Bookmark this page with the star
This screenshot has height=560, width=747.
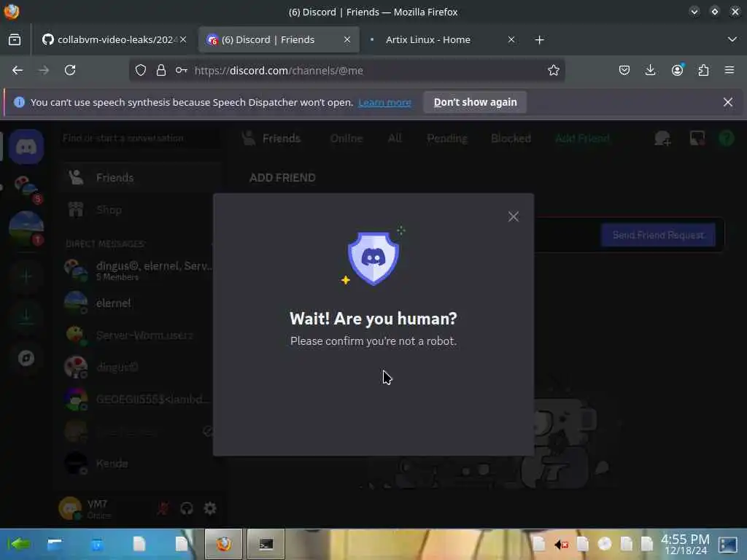553,71
